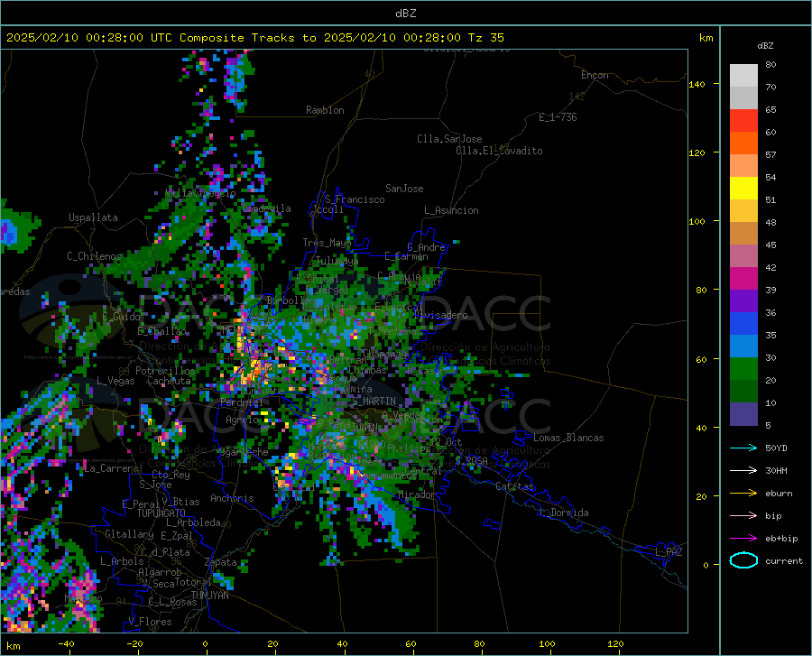Select the 'TUNUYAN' city label

(209, 596)
